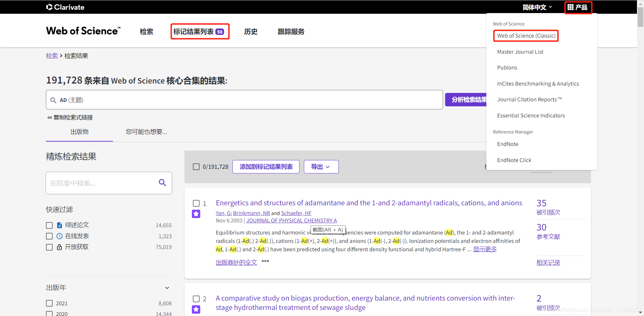Expand the abstract with 显示更多
The width and height of the screenshot is (644, 316).
(x=485, y=249)
